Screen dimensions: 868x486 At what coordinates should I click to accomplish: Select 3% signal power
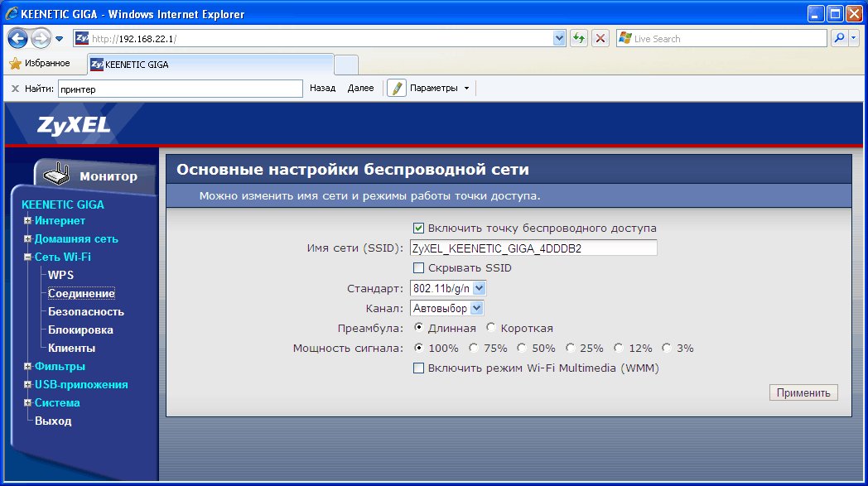click(667, 348)
